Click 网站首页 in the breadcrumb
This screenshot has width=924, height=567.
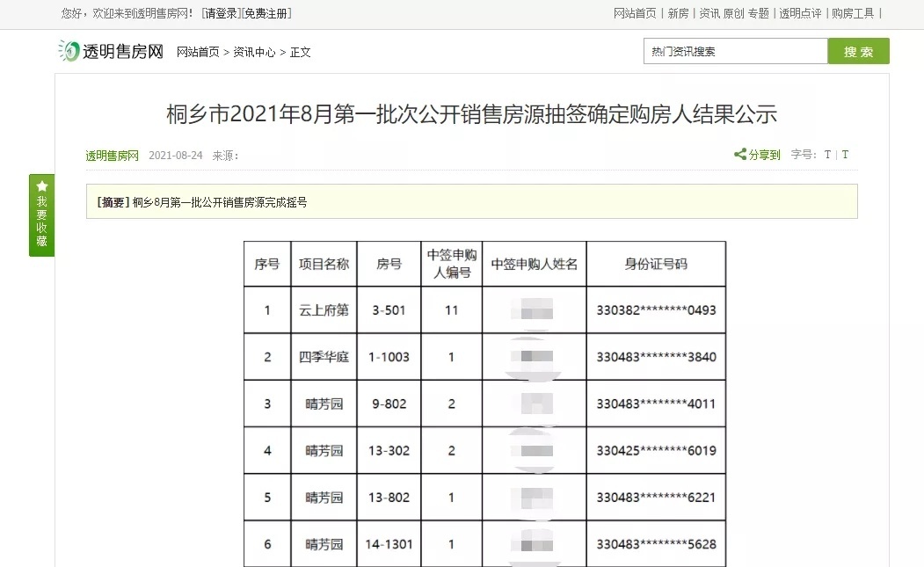198,52
